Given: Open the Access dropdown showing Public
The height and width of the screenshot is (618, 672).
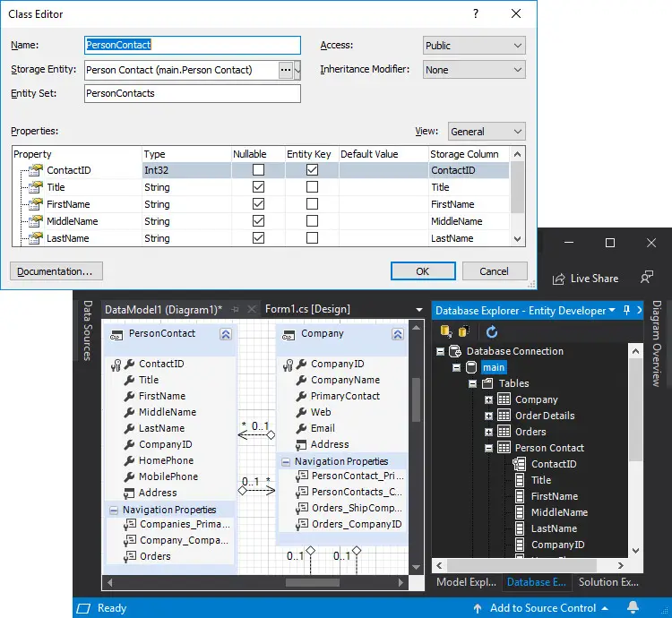Looking at the screenshot, I should 474,46.
